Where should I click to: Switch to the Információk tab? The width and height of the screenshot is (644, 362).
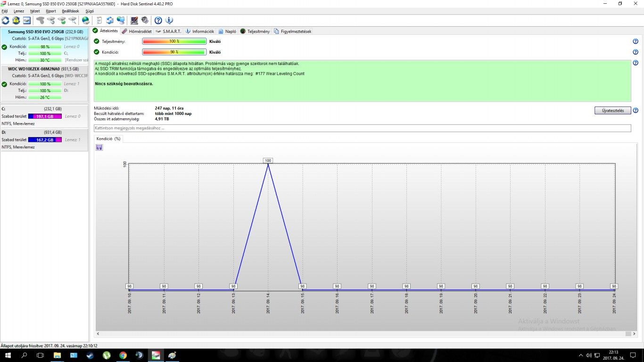point(200,31)
